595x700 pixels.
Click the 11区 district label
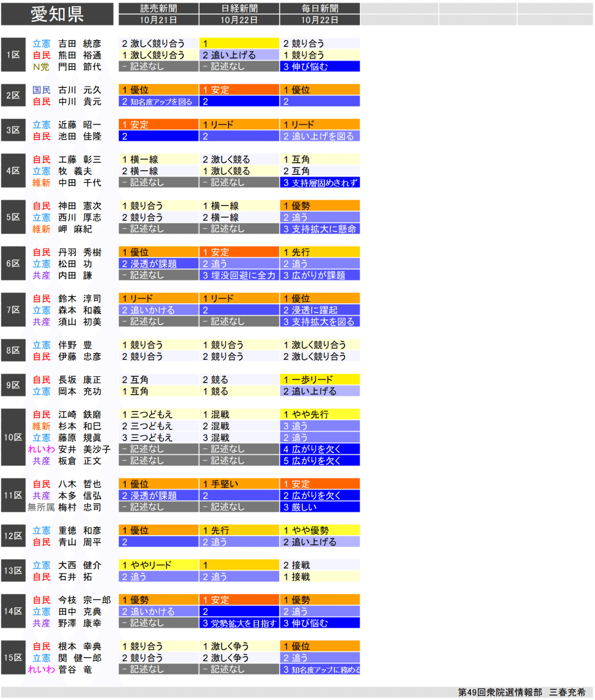13,495
